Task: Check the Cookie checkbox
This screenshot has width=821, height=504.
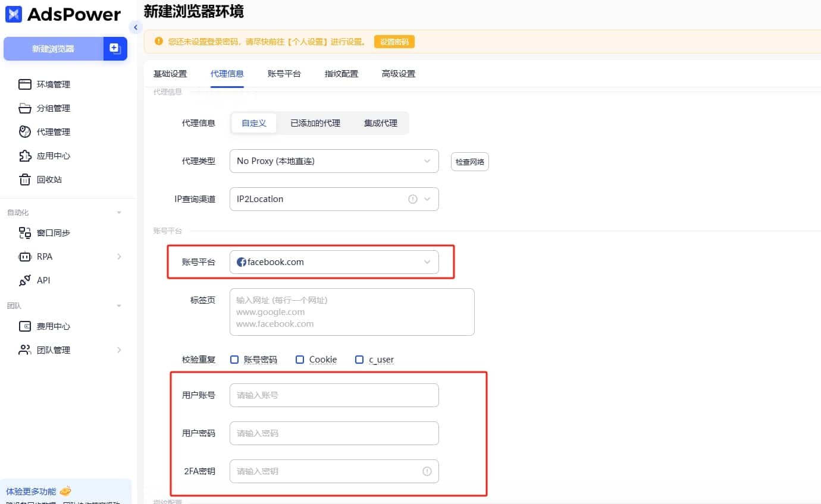Action: coord(300,360)
